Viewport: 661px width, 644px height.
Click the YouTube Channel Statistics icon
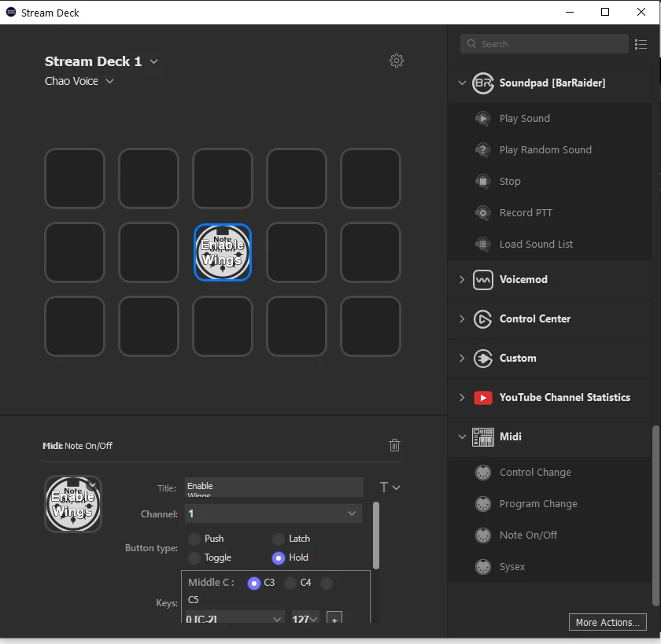tap(482, 398)
